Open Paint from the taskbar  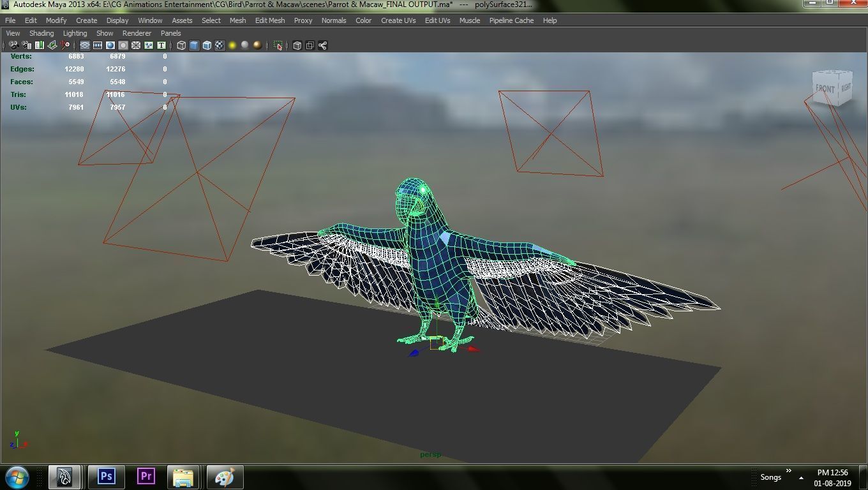224,477
